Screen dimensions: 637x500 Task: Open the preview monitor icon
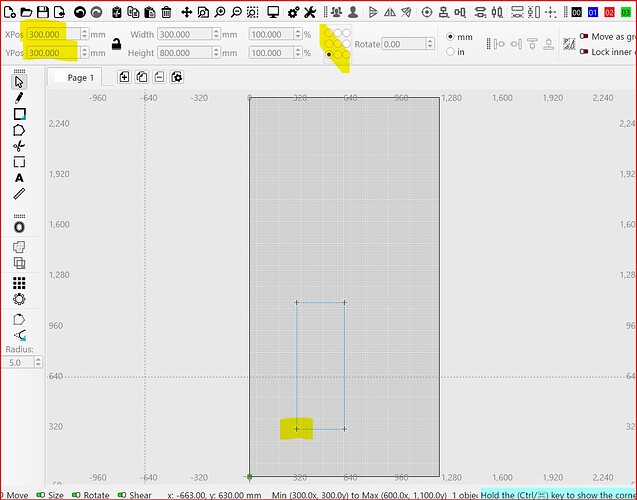(273, 12)
